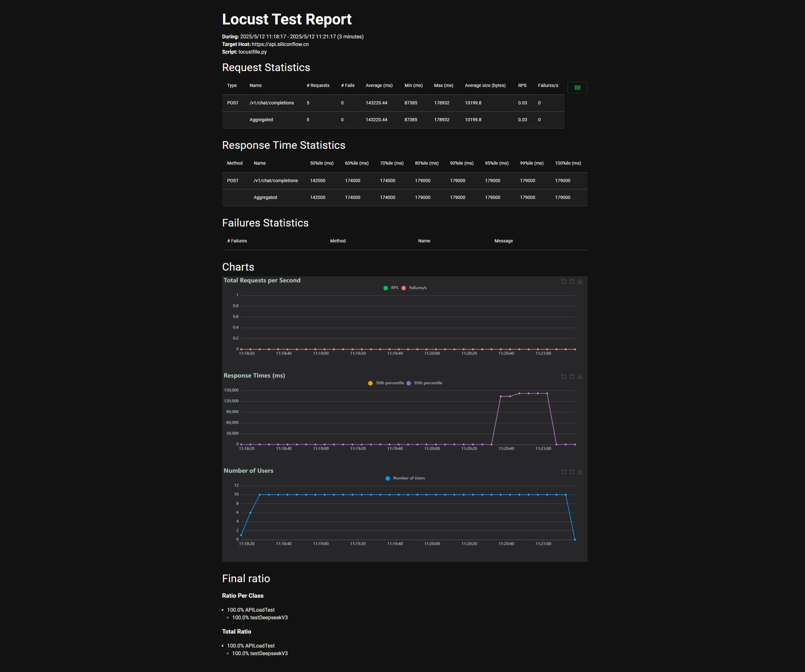Toggle the Failures/s legend series

coord(414,288)
